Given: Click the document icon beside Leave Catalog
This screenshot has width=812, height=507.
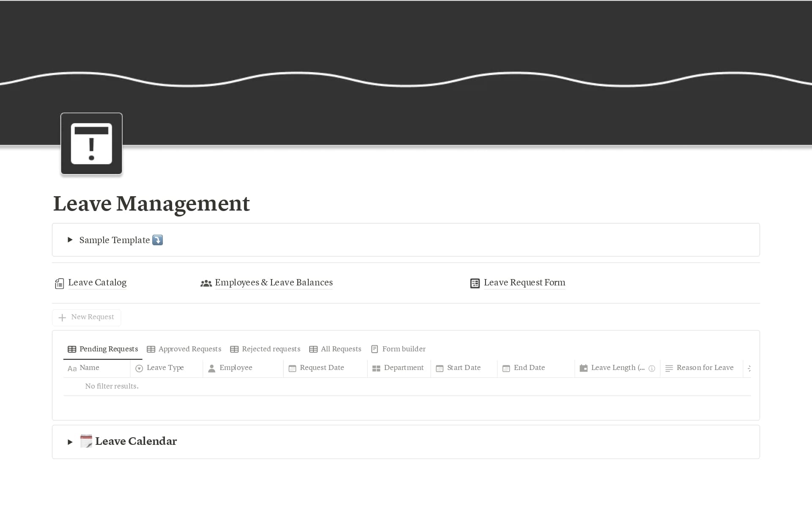Looking at the screenshot, I should [59, 283].
